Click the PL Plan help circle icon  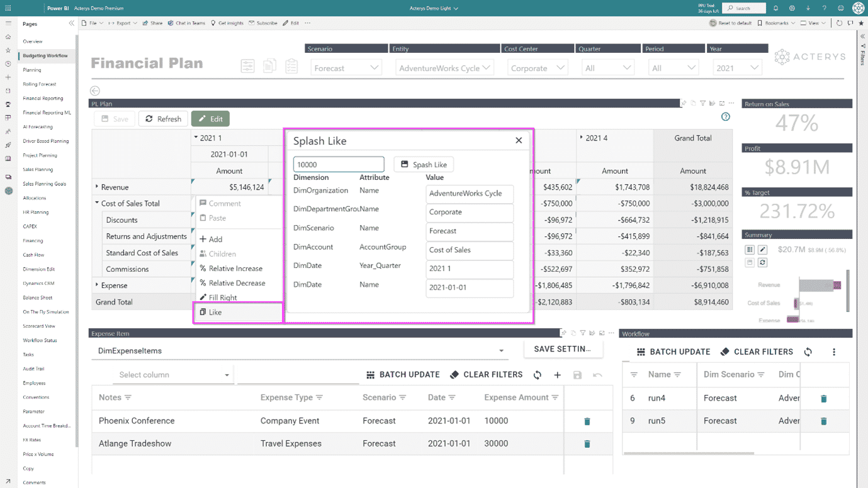click(726, 116)
